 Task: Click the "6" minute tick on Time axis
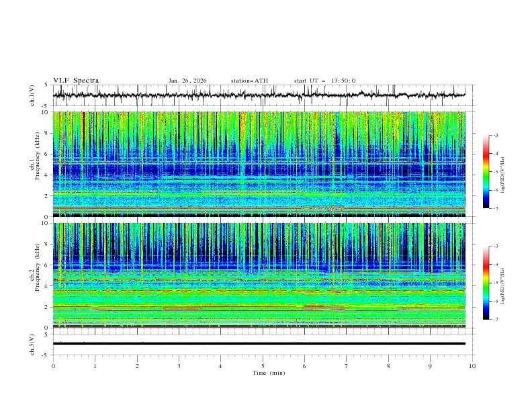click(304, 366)
